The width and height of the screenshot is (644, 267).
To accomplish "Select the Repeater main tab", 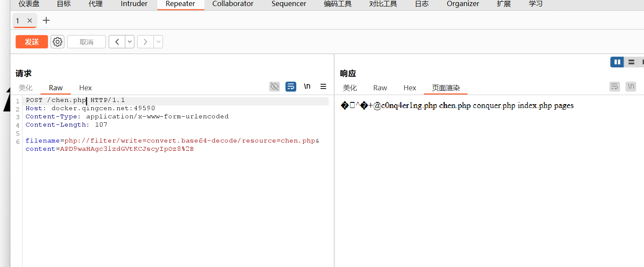I will tap(180, 4).
